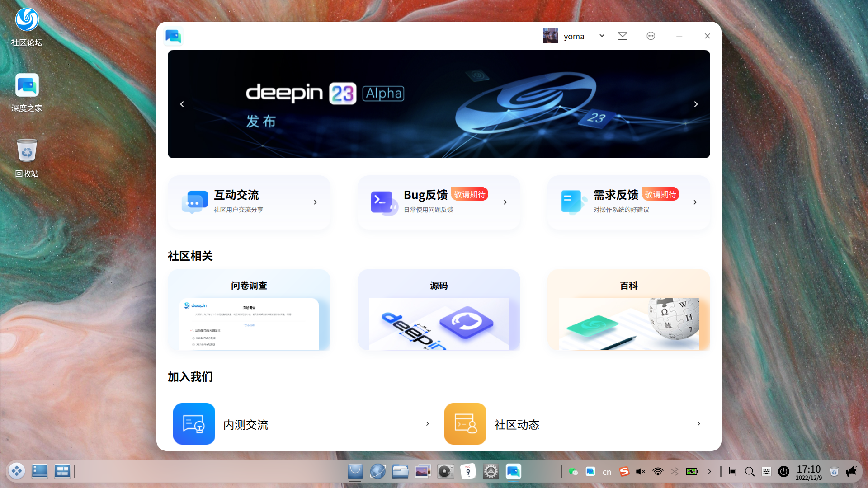Click the chevron beside 内测交流
This screenshot has height=488, width=868.
(x=427, y=424)
